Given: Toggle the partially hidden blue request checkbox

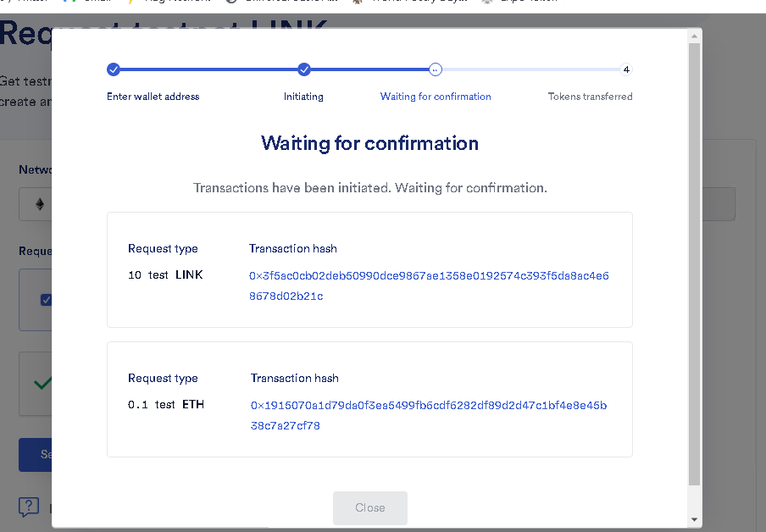Looking at the screenshot, I should click(46, 300).
